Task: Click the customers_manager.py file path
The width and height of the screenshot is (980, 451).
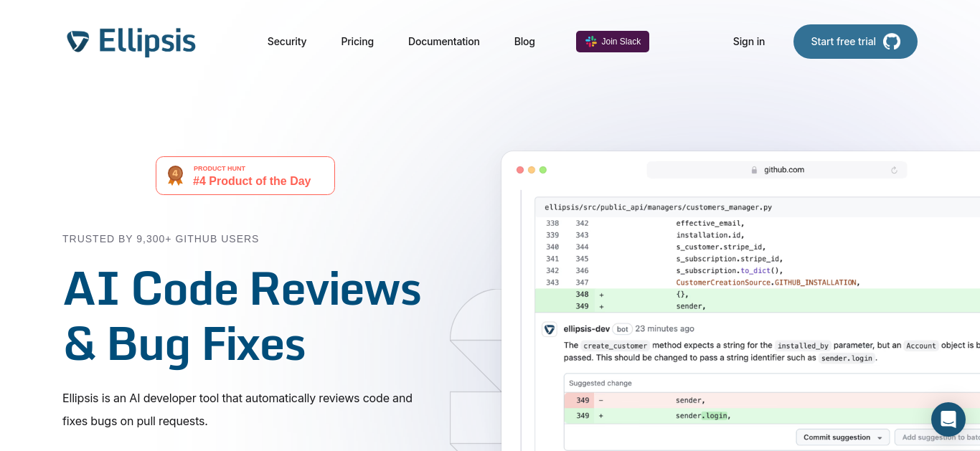Action: tap(659, 207)
